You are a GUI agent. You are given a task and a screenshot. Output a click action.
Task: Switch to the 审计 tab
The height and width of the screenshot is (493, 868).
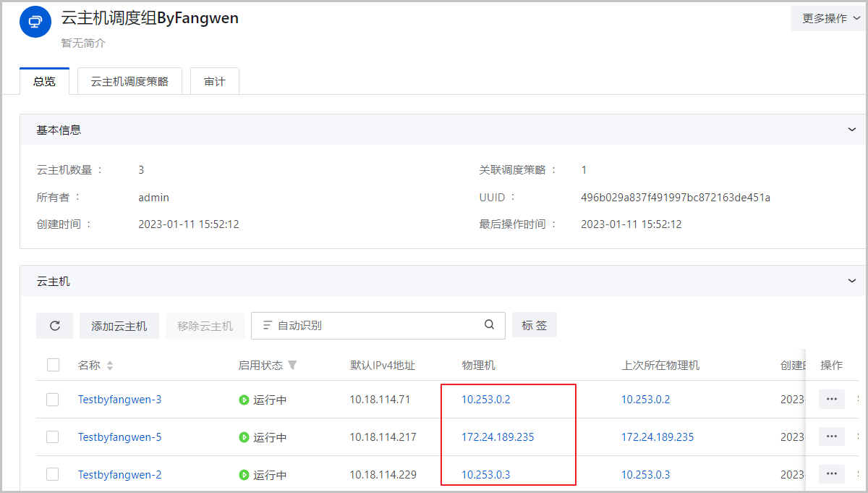point(214,82)
